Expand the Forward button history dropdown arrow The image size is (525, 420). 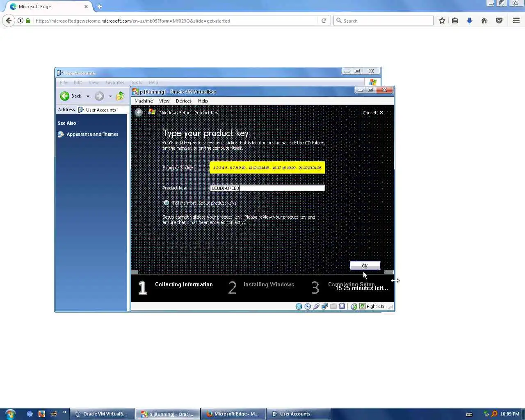coord(110,96)
